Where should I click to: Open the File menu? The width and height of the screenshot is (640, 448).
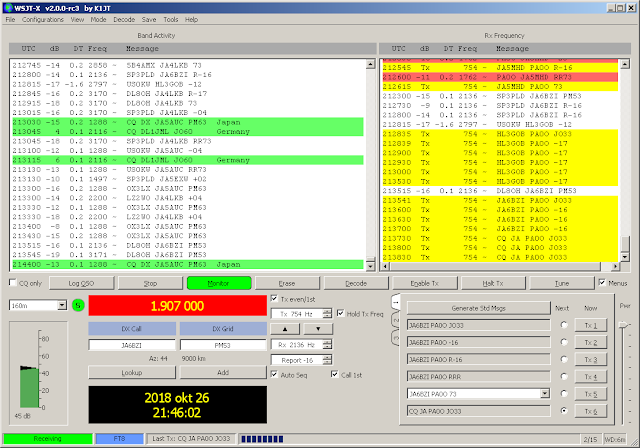[x=10, y=20]
